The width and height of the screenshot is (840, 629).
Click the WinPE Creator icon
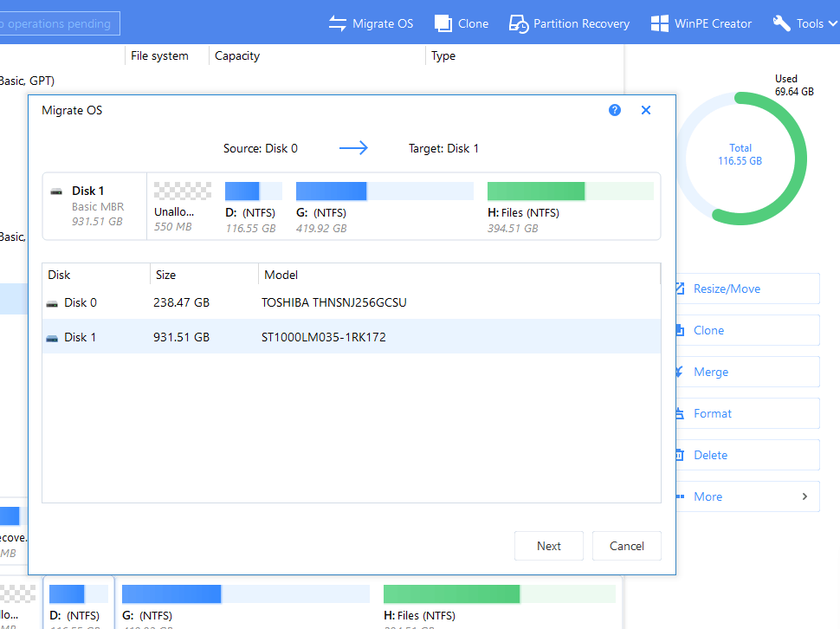pos(660,23)
